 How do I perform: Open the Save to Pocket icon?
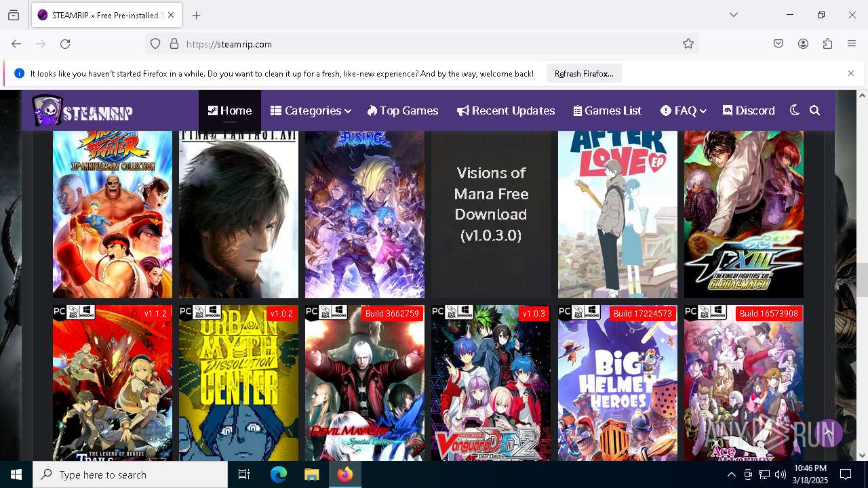[x=778, y=44]
